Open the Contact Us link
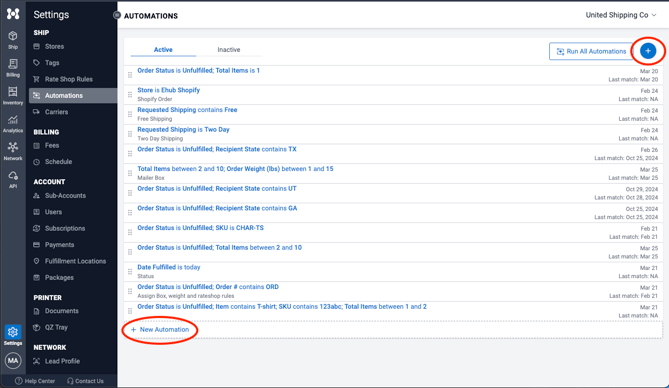This screenshot has width=669, height=388. click(85, 381)
